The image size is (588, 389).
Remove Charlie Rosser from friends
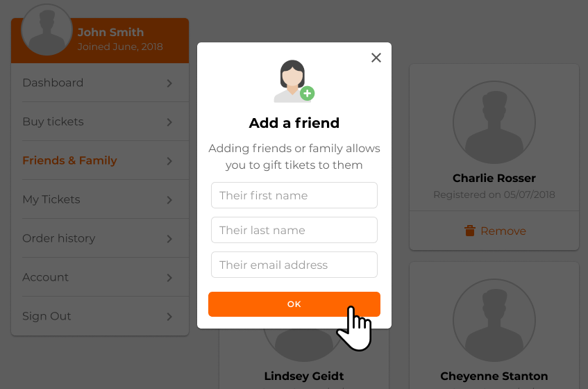[495, 231]
